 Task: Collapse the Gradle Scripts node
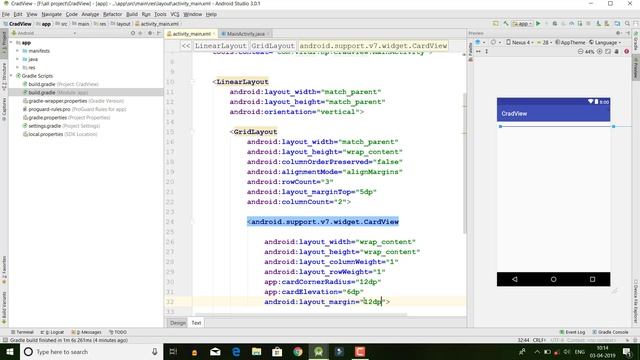coord(11,76)
